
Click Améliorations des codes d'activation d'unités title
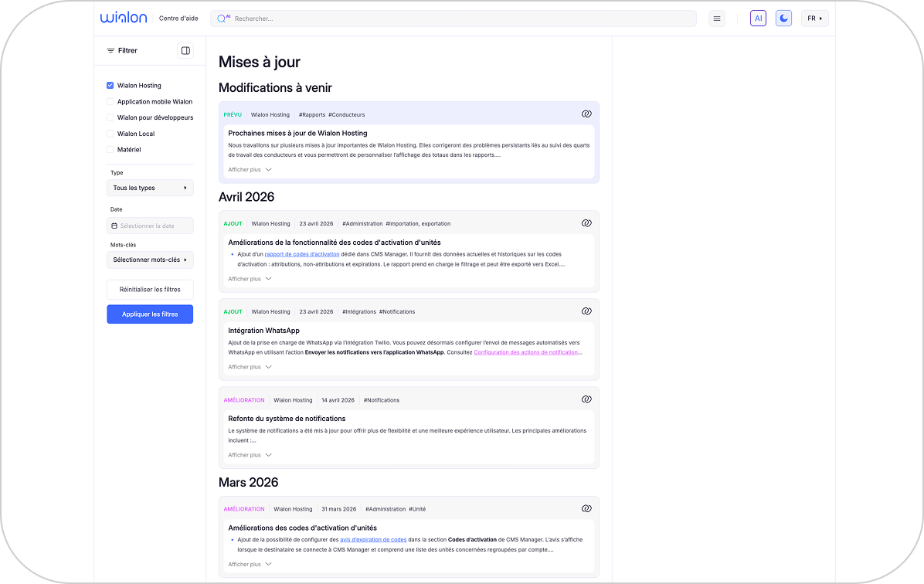pyautogui.click(x=302, y=528)
